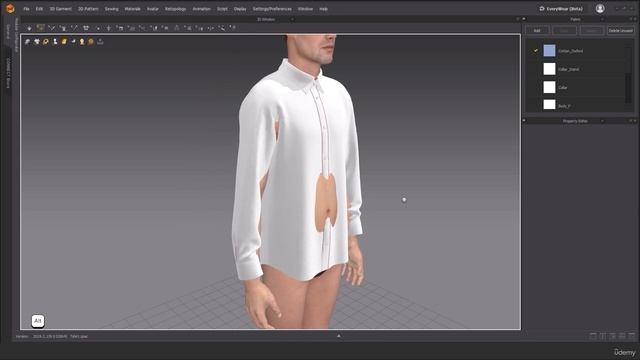The height and width of the screenshot is (360, 640).
Task: Open the Window menu
Action: 305,9
